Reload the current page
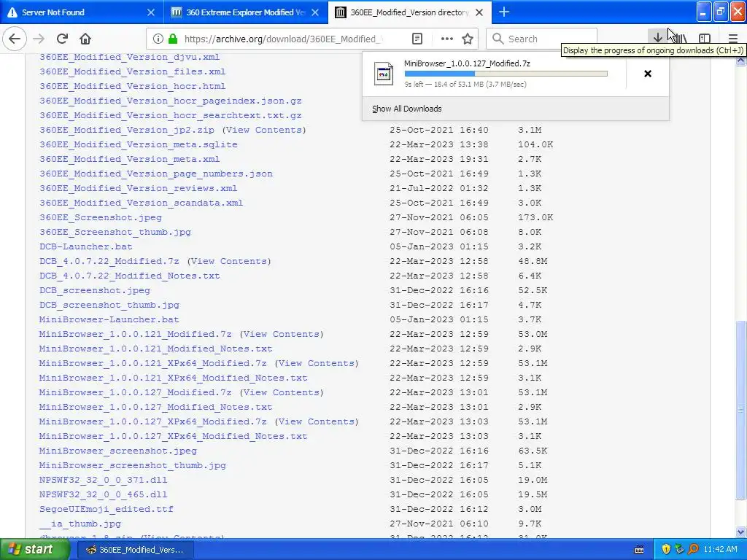 click(62, 39)
